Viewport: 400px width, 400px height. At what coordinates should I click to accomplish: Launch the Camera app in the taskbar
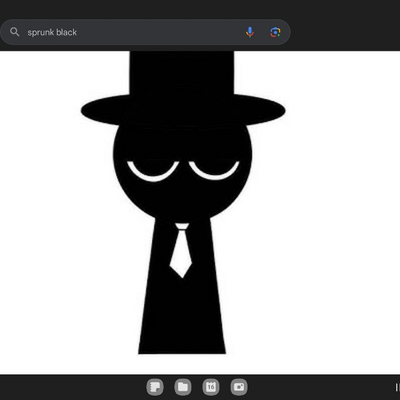click(x=239, y=387)
